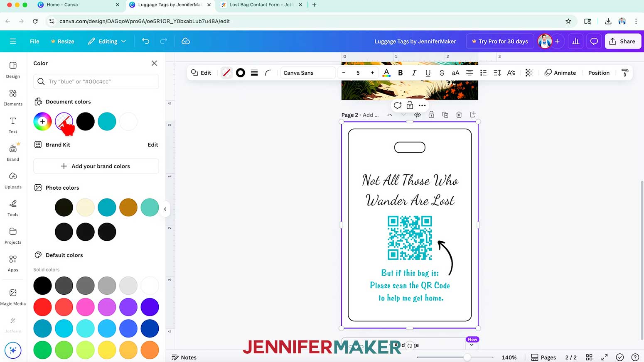This screenshot has width=644, height=362.
Task: Close the Color panel
Action: 154,63
